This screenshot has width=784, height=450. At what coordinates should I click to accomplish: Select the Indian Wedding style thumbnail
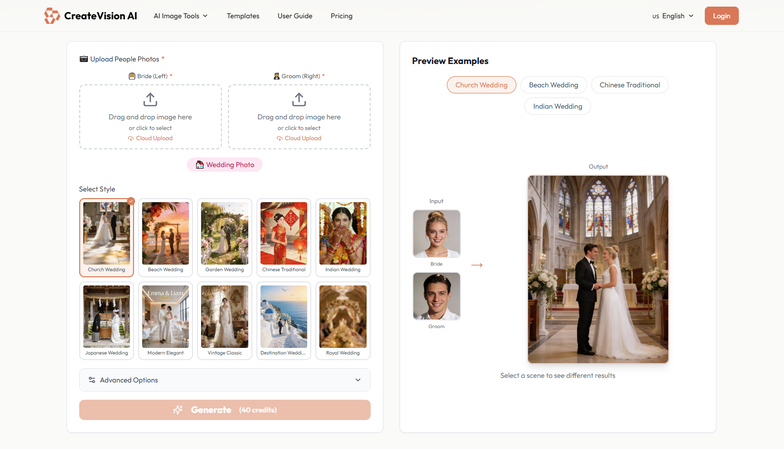coord(343,238)
